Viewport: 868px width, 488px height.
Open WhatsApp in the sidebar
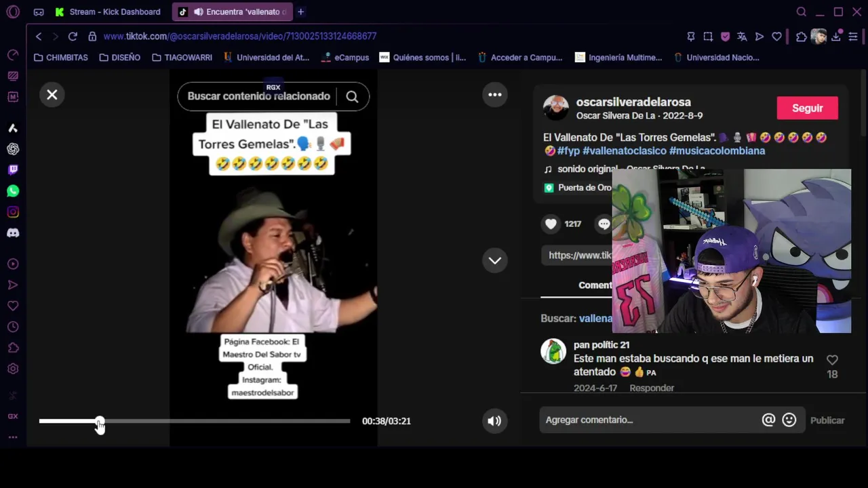(x=13, y=191)
